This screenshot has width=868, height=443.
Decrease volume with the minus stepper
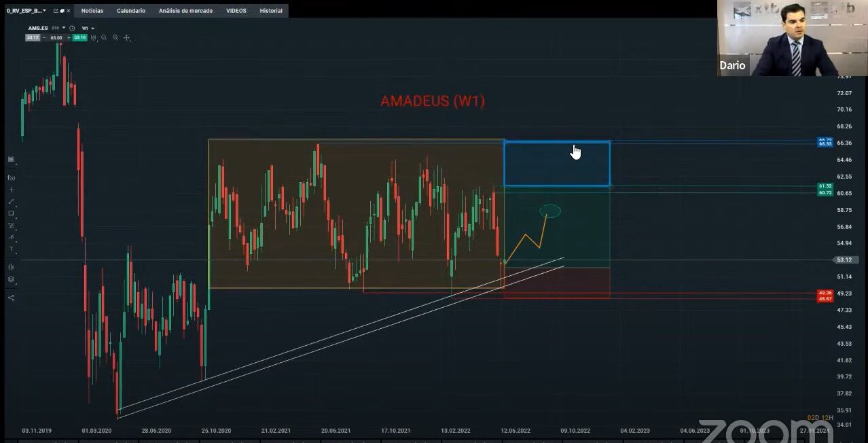pyautogui.click(x=44, y=37)
